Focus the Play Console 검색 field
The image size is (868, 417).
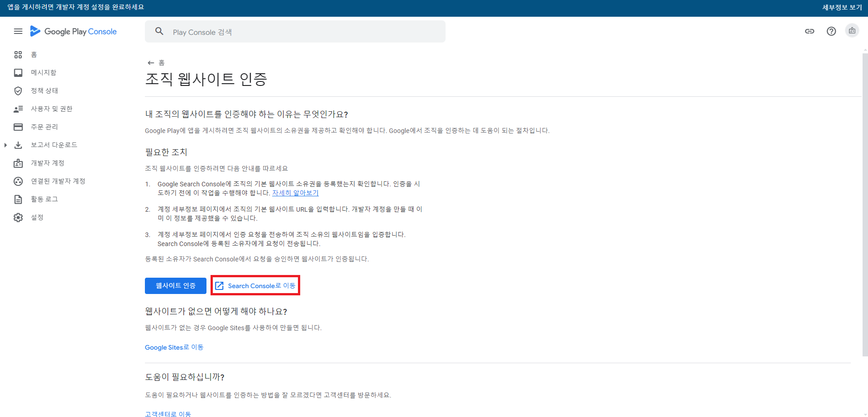pos(295,32)
